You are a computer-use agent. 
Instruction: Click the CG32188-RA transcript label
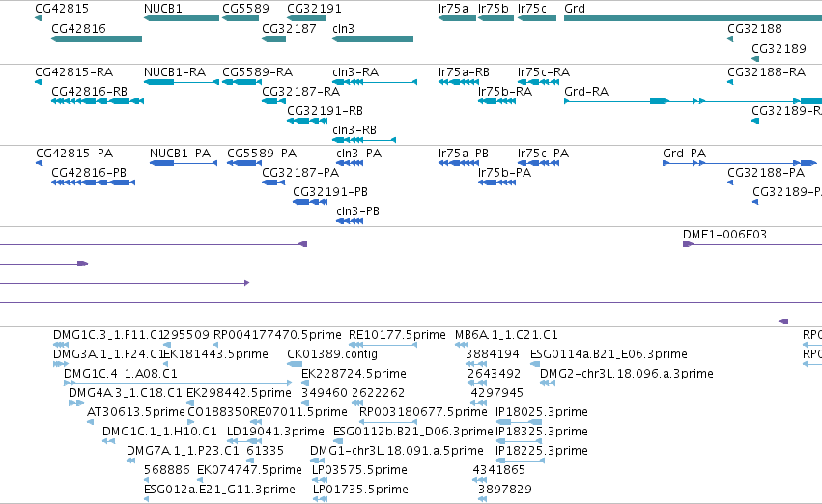tap(766, 71)
